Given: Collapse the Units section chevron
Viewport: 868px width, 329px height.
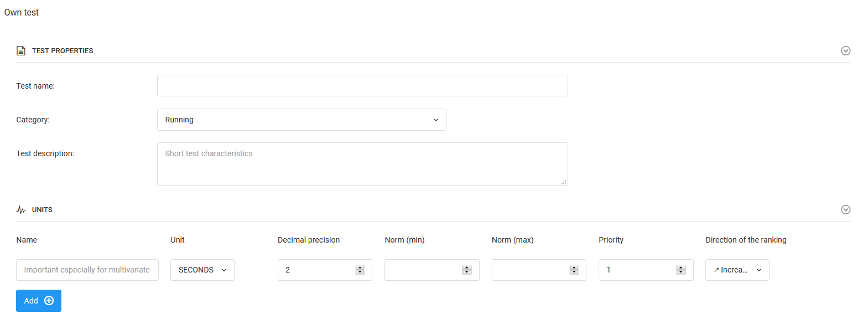Looking at the screenshot, I should click(845, 210).
